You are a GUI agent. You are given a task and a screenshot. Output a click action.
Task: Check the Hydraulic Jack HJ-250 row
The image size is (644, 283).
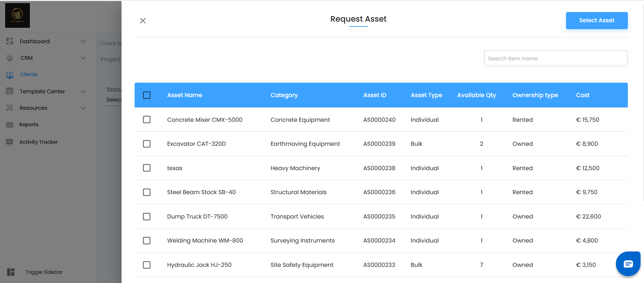(x=147, y=265)
